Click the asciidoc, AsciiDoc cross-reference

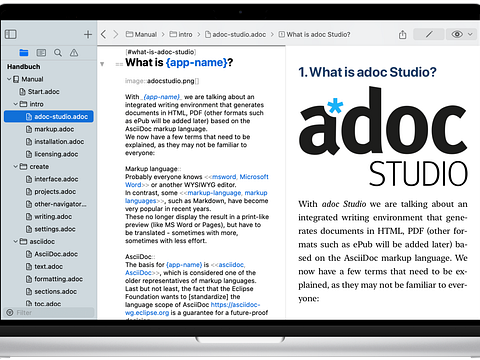[x=185, y=269]
